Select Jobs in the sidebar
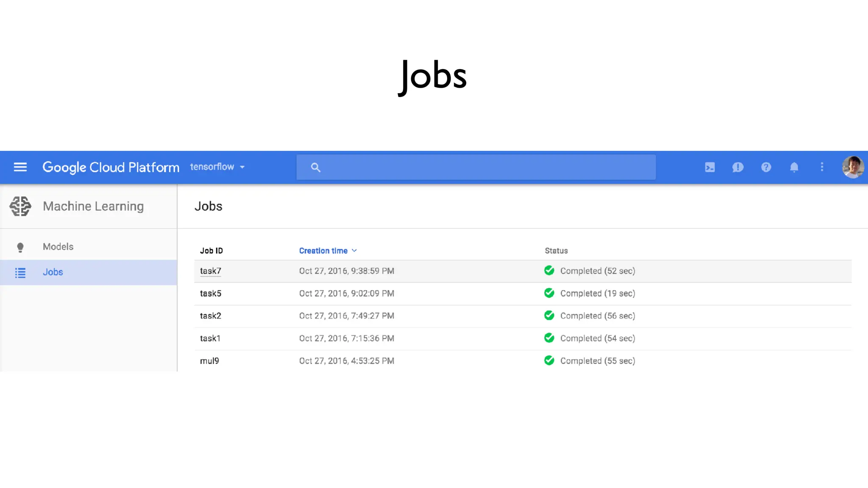868x488 pixels. coord(53,272)
